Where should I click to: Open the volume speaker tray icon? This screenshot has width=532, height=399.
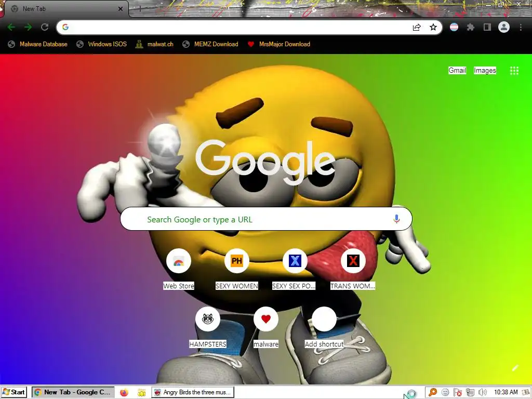(483, 393)
